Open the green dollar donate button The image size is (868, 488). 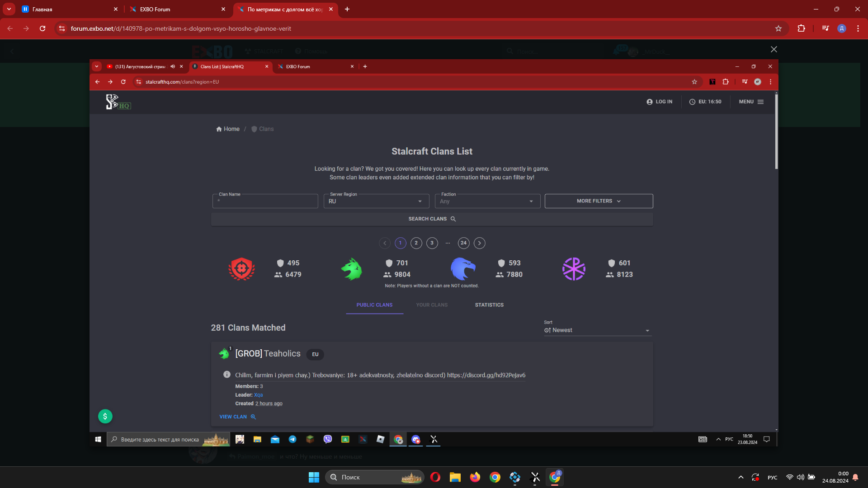tap(105, 416)
